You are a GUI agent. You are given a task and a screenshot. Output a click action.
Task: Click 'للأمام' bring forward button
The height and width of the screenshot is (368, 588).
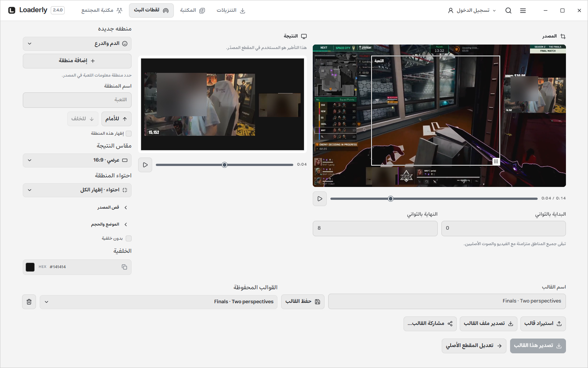pos(116,119)
